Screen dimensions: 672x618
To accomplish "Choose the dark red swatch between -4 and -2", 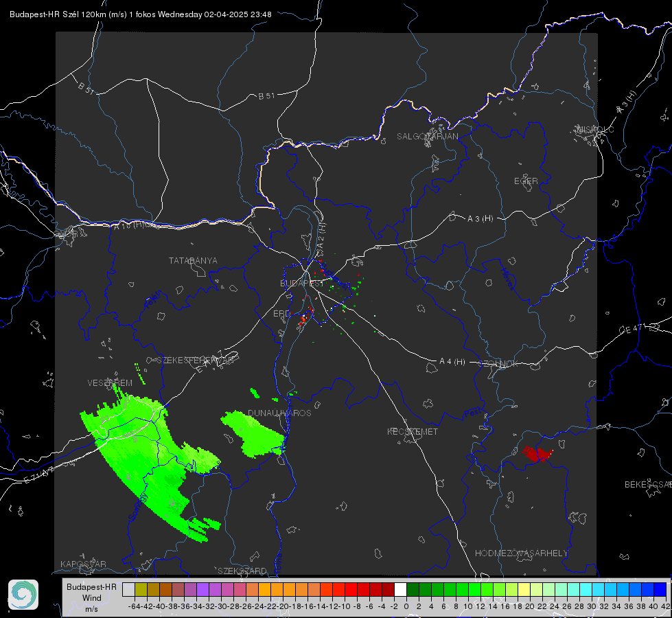I will [388, 589].
